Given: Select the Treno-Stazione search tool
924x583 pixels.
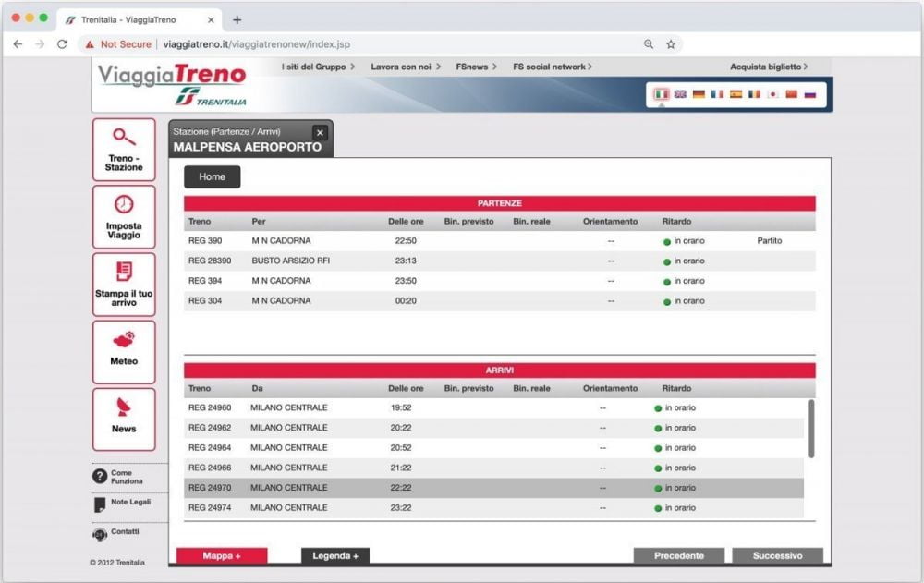Looking at the screenshot, I should 125,148.
